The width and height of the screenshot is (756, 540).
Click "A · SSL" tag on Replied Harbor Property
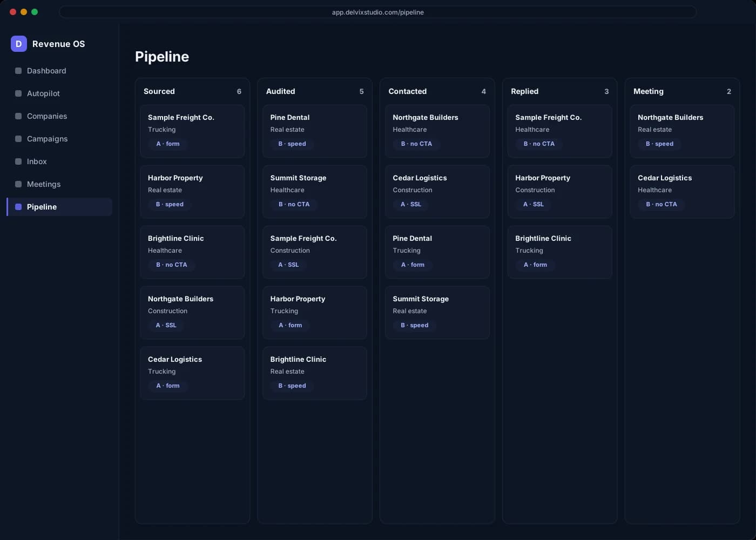point(534,204)
